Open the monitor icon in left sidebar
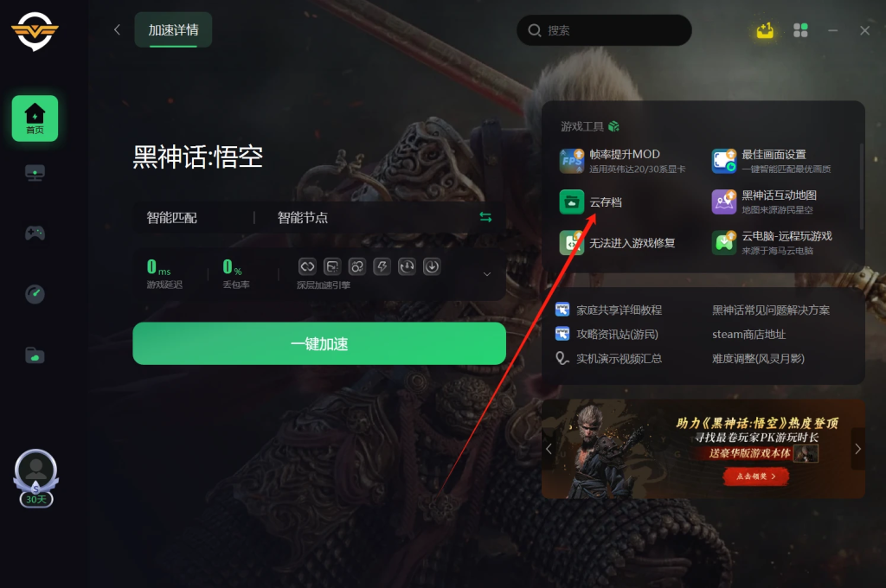 point(35,173)
